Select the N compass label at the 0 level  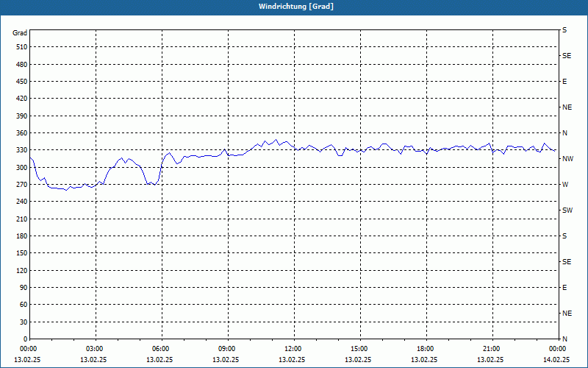tap(564, 339)
